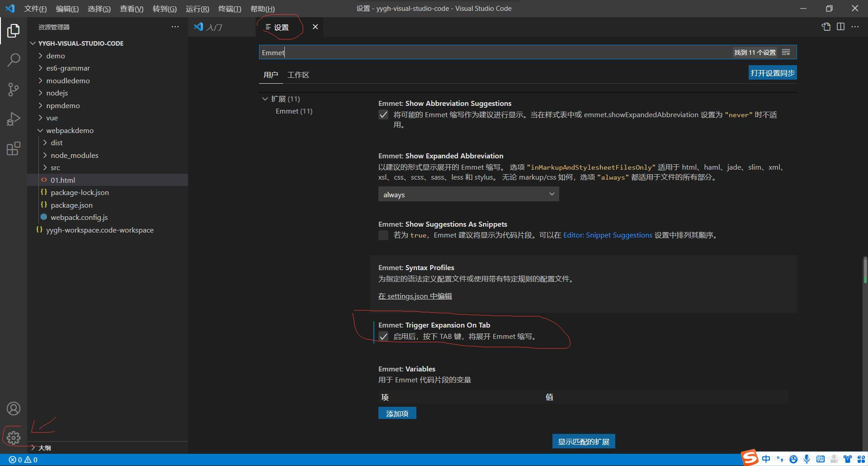Viewport: 868px width, 466px height.
Task: Open the 运行(R) menu
Action: (198, 9)
